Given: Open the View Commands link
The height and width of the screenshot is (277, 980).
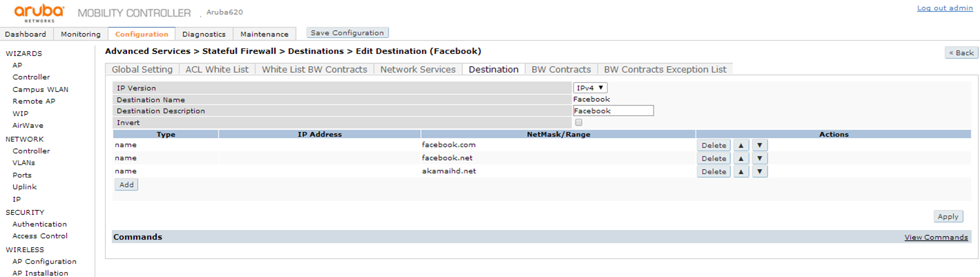Looking at the screenshot, I should point(936,237).
